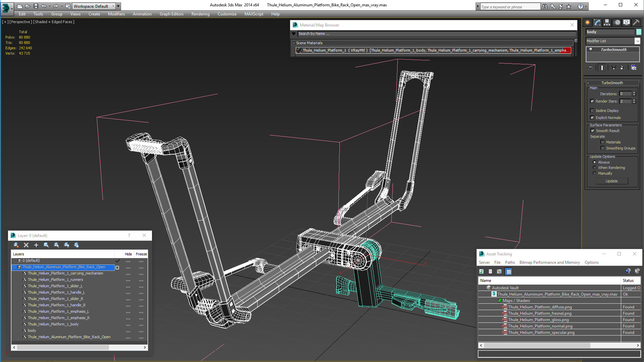The width and height of the screenshot is (644, 362).
Task: Open the Help dropdown arrow in title bar
Action: [x=586, y=6]
